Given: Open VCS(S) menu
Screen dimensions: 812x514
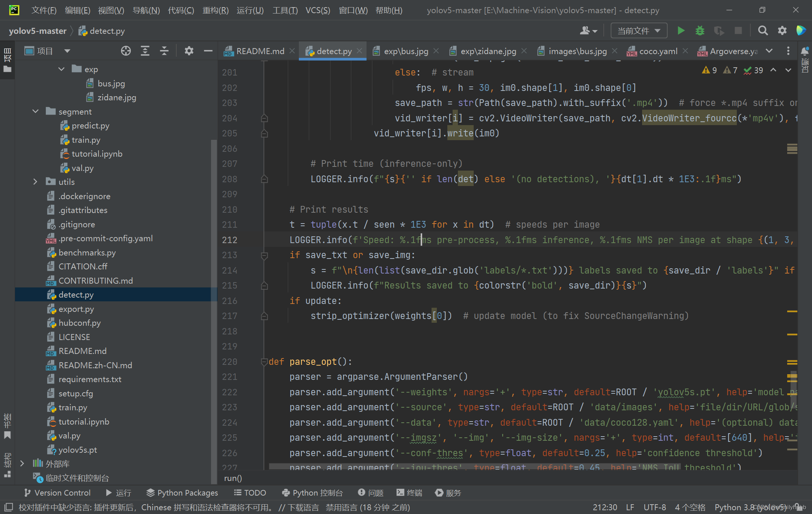Looking at the screenshot, I should 318,10.
